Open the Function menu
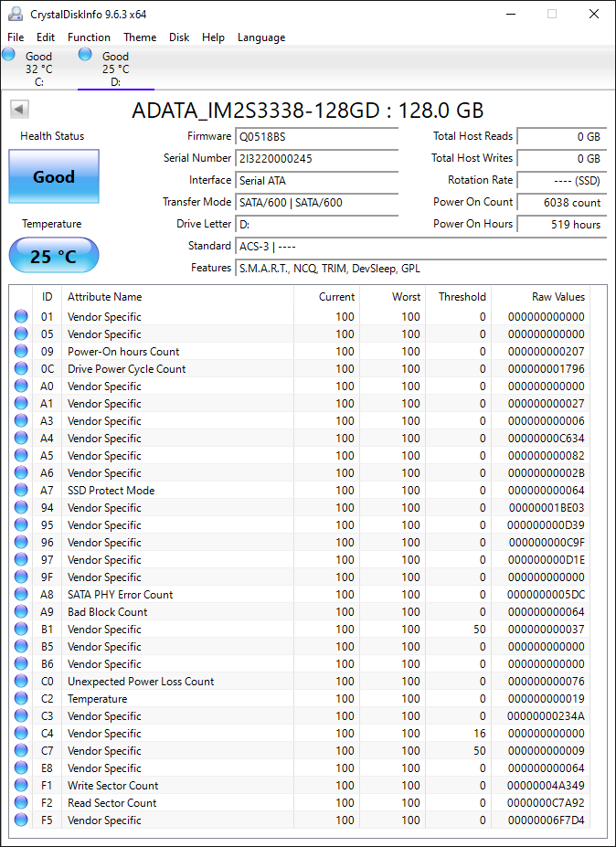The image size is (616, 847). pyautogui.click(x=90, y=37)
